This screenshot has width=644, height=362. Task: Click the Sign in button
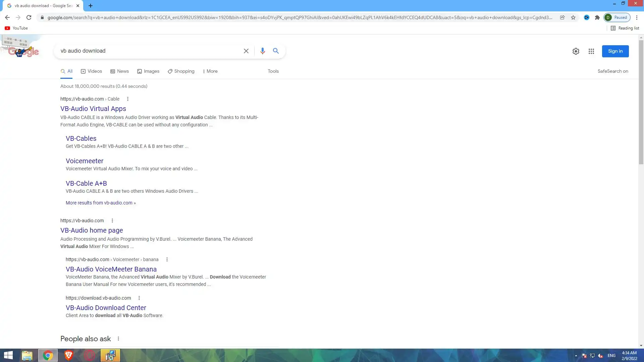[615, 51]
